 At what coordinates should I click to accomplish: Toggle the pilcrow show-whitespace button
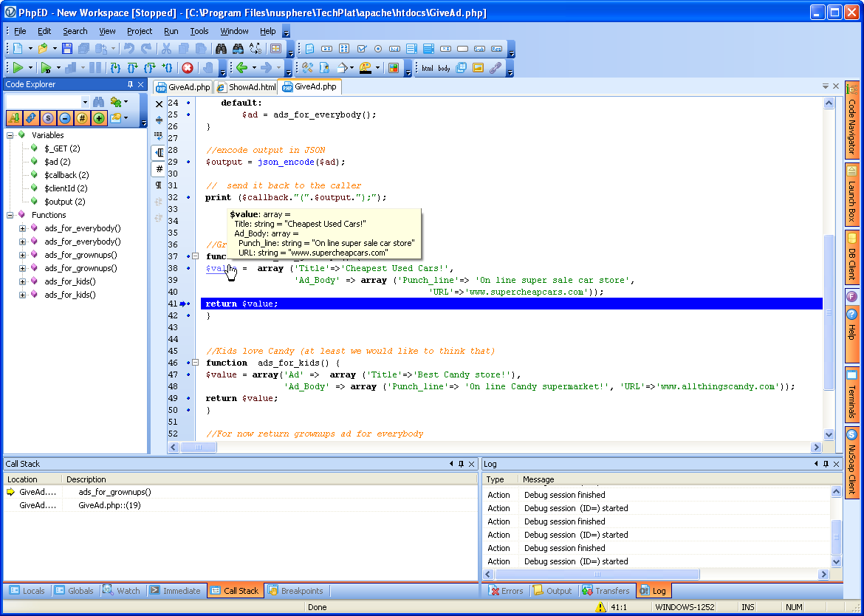[x=159, y=185]
